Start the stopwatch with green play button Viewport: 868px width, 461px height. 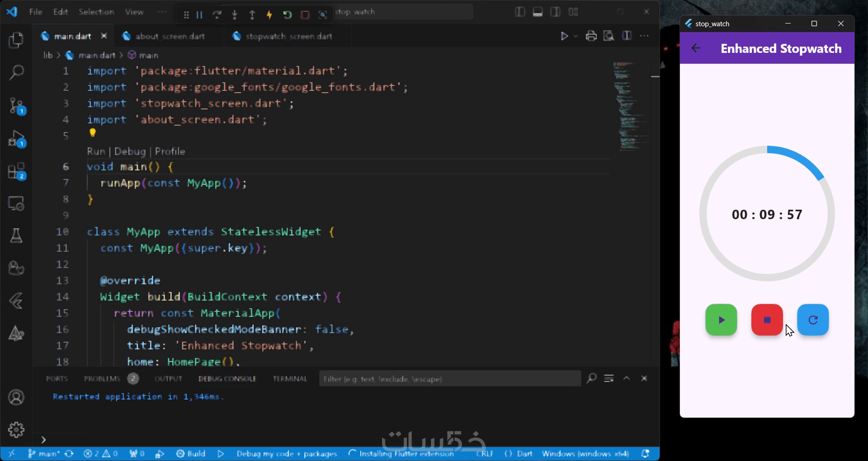point(721,320)
